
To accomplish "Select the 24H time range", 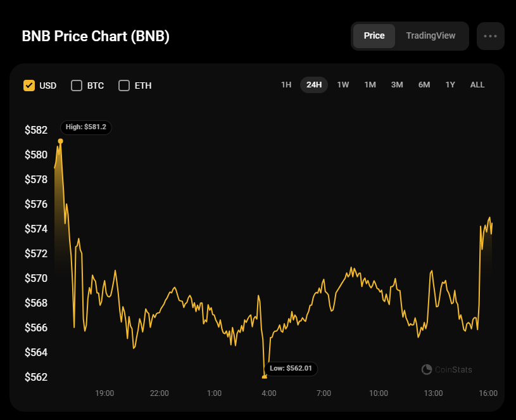I will pos(314,85).
